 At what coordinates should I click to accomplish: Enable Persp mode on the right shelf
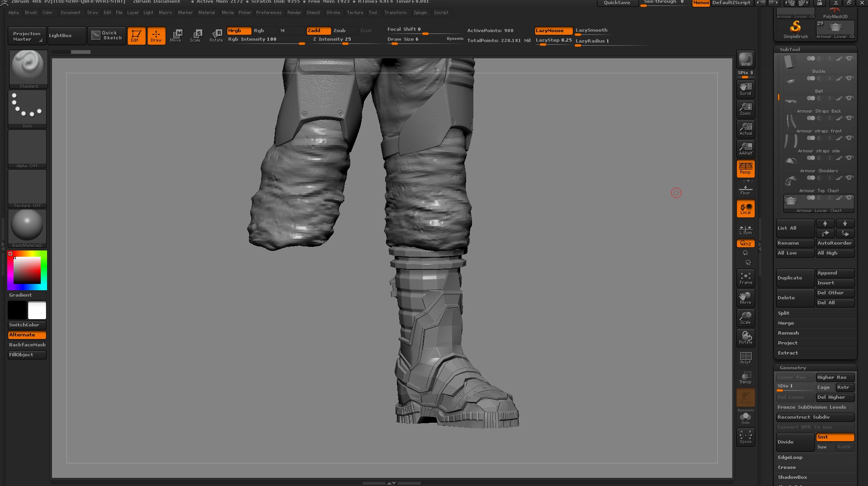tap(745, 169)
